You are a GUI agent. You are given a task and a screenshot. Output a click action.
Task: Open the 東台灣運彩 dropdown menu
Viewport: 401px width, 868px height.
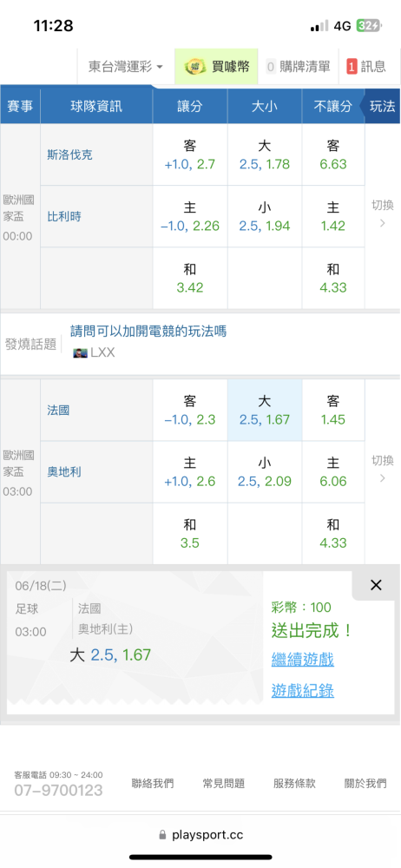(126, 67)
